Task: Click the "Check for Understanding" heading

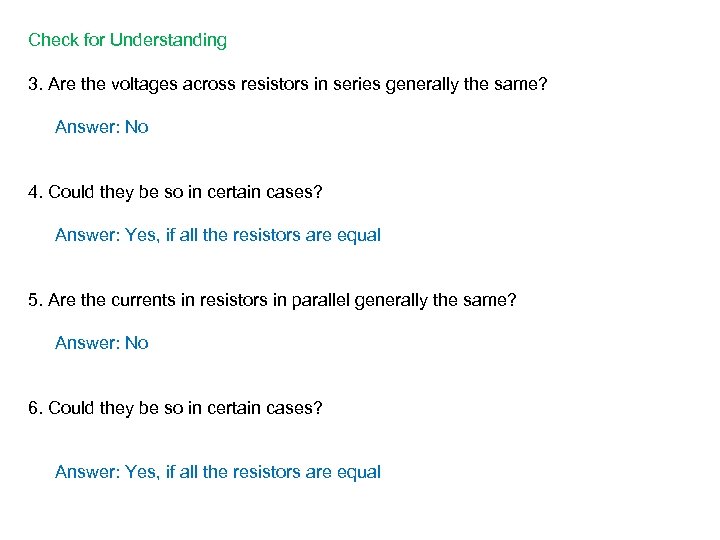Action: click(x=127, y=41)
